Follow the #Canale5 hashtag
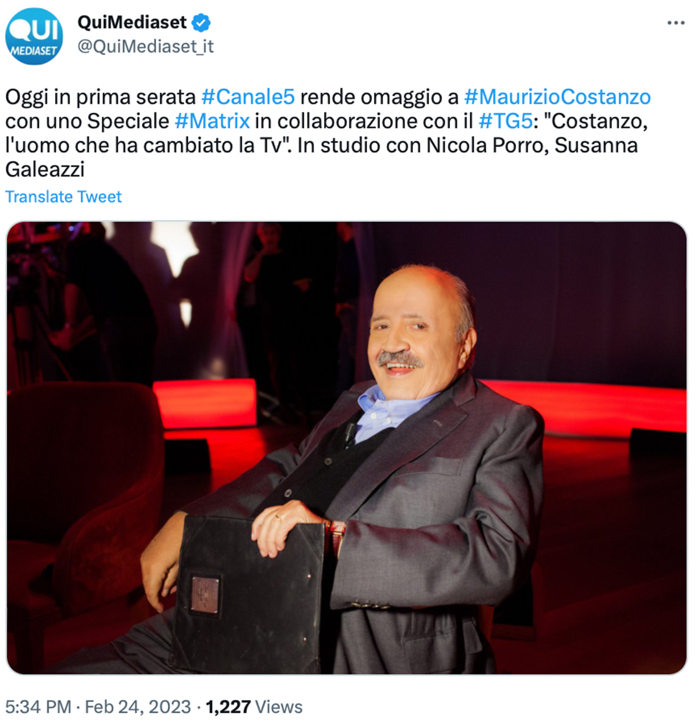 point(248,97)
